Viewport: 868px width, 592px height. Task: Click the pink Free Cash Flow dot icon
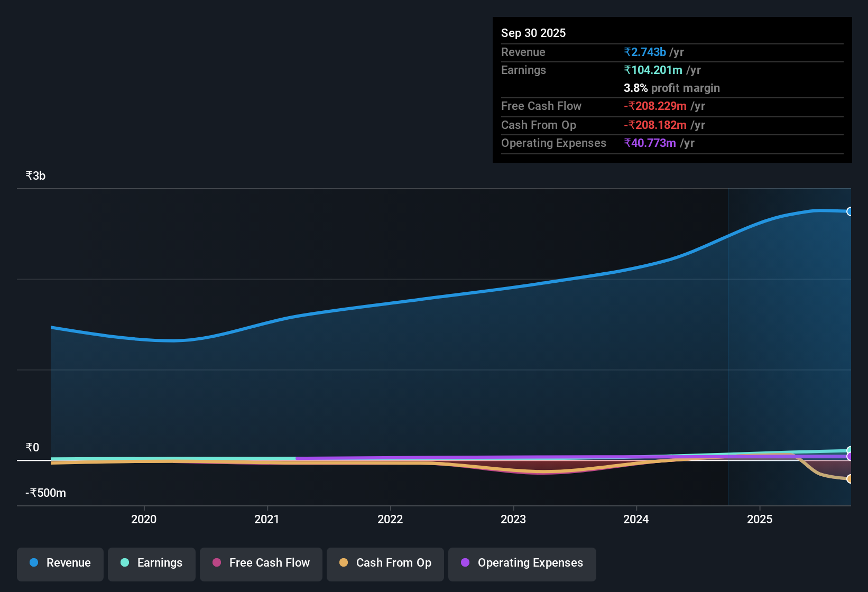(x=217, y=563)
